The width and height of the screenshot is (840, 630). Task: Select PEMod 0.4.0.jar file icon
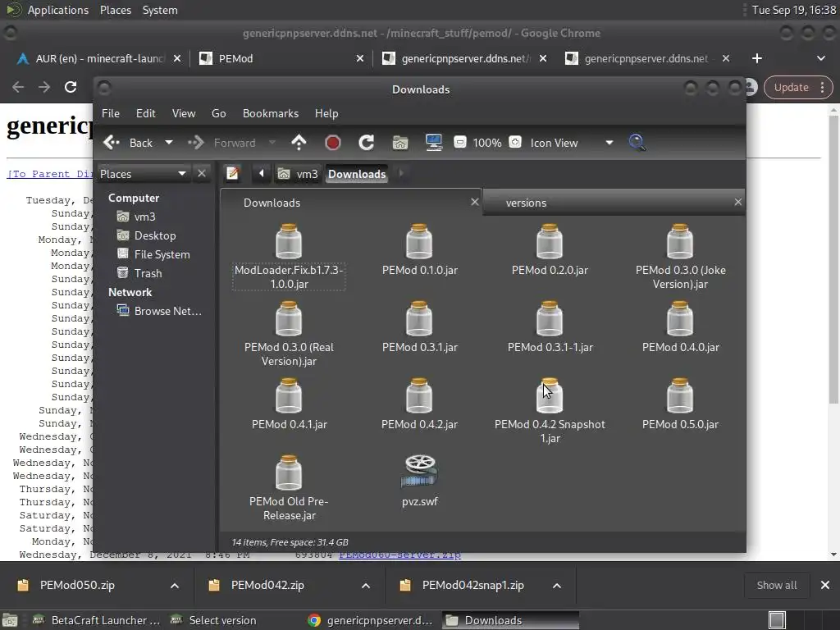(x=680, y=319)
